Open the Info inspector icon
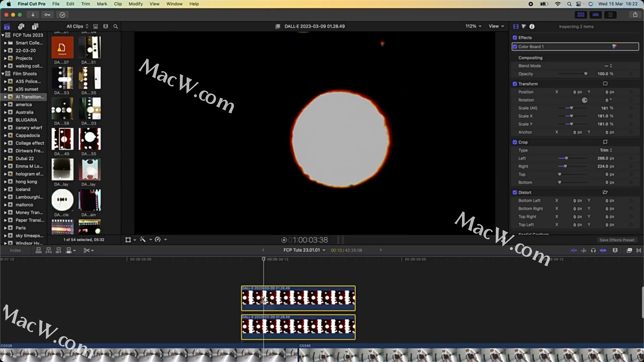644x362 pixels. point(532,26)
